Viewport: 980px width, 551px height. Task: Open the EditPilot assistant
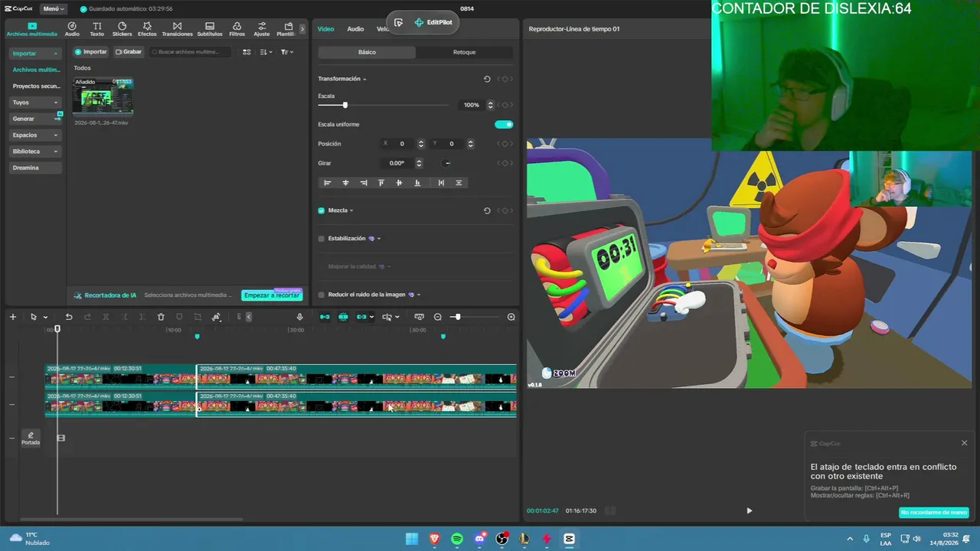(x=433, y=22)
